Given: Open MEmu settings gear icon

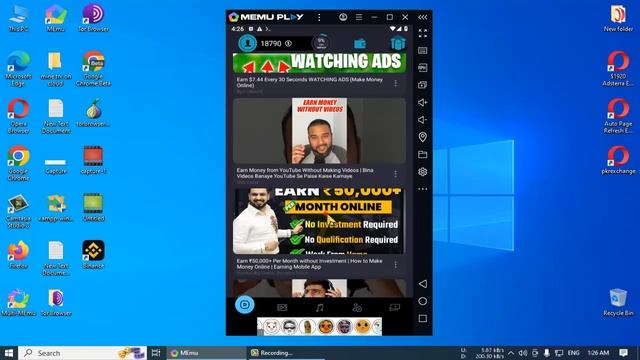Looking at the screenshot, I should coord(423,172).
